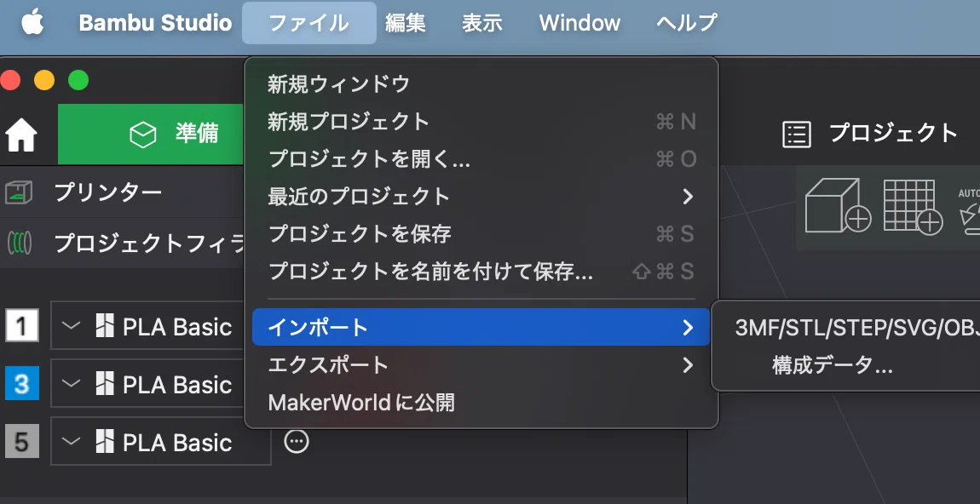Switch to the 準備 tab

click(151, 134)
